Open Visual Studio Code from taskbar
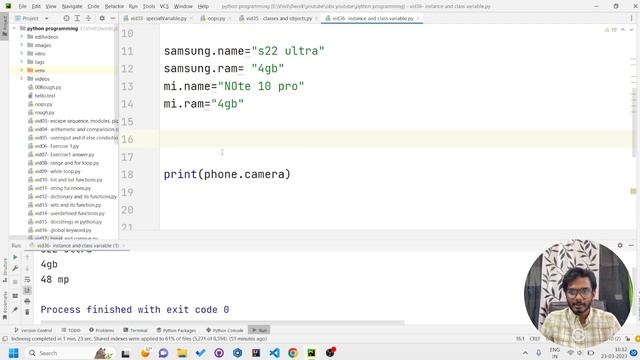The height and width of the screenshot is (360, 640). point(275,353)
